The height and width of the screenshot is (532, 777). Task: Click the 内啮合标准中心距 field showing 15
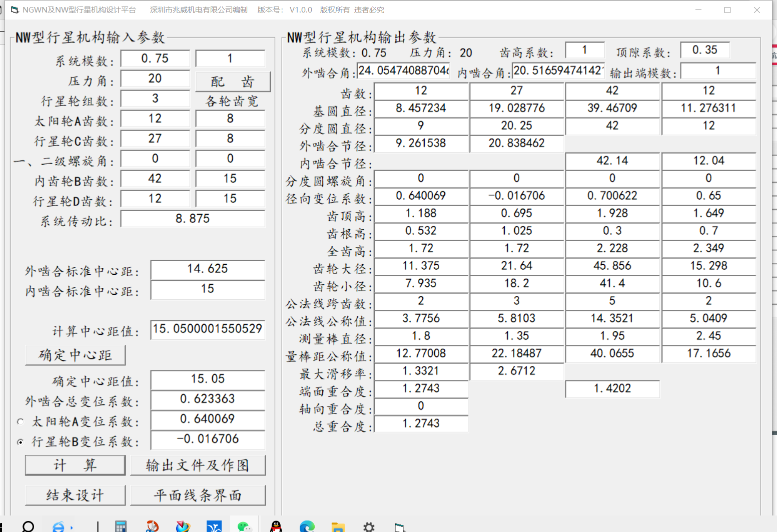click(x=208, y=290)
